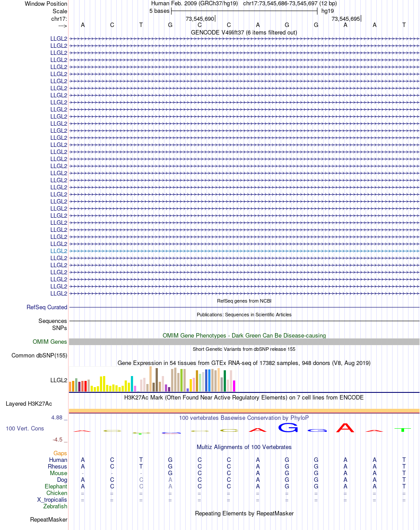The width and height of the screenshot is (420, 530).
Task: Click the H3K27Ac Mark track title
Action: (244, 397)
